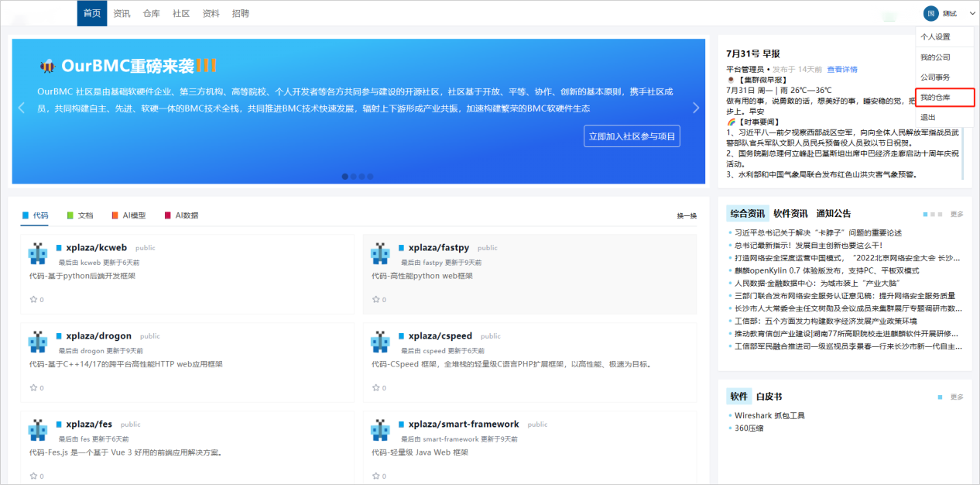Image resolution: width=980 pixels, height=485 pixels.
Task: Click the xplaza/smart-framework robot avatar
Action: 380,430
